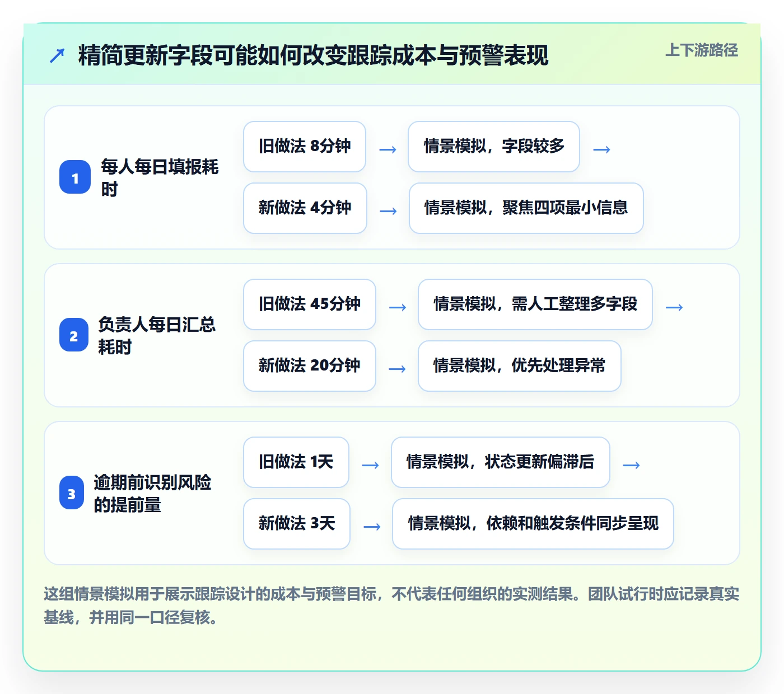
Task: Click the arrow after 新做法 3天
Action: (372, 527)
